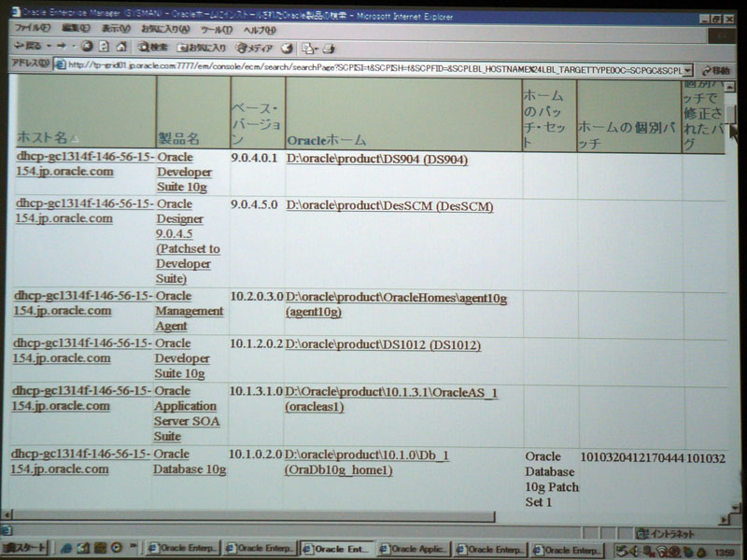Image resolution: width=747 pixels, height=560 pixels.
Task: Click the Media Player quick launch icon
Action: pyautogui.click(x=116, y=548)
